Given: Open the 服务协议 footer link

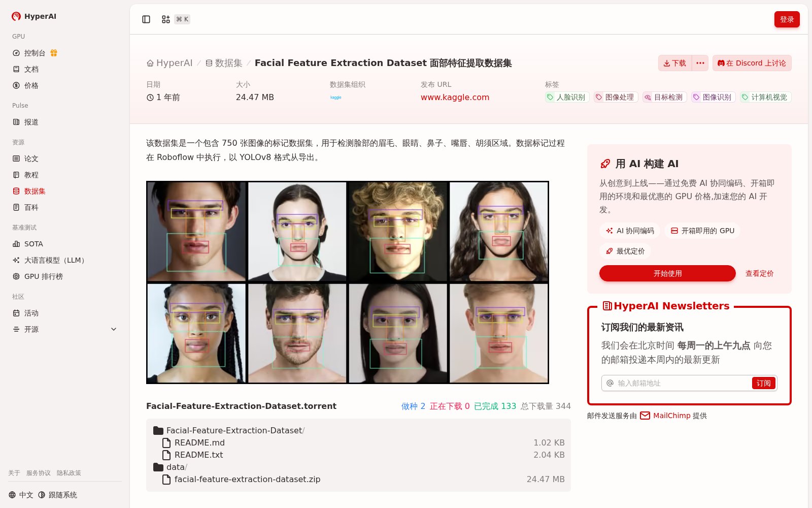Looking at the screenshot, I should point(39,473).
